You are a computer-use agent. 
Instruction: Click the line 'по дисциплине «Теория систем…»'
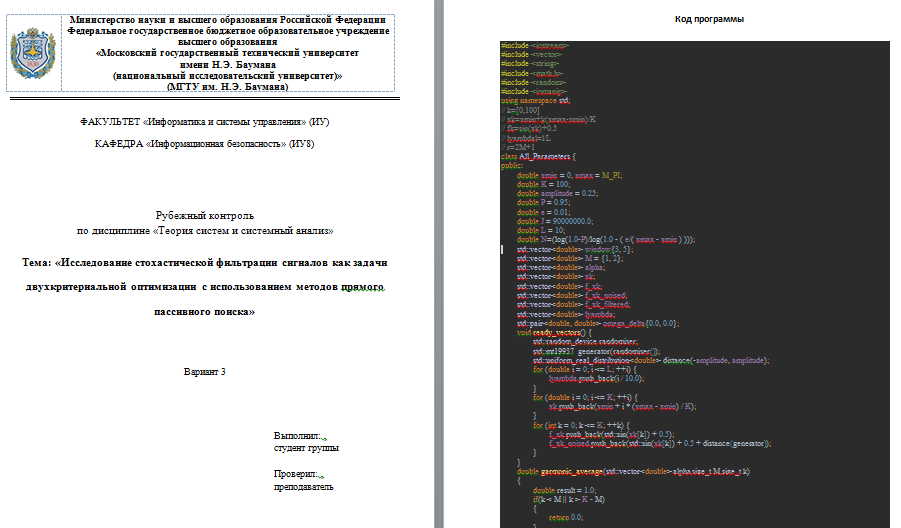pyautogui.click(x=205, y=230)
